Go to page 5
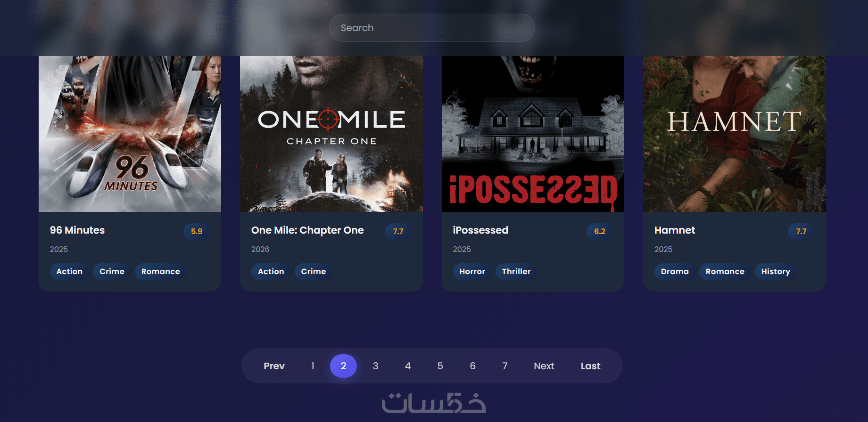Screen dimensions: 868x422 coord(440,366)
